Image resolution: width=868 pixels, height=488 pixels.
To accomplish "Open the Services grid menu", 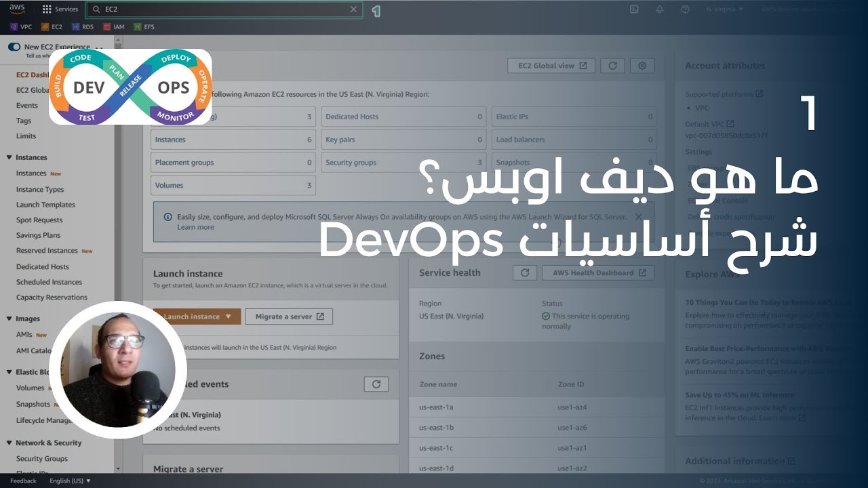I will pyautogui.click(x=60, y=9).
